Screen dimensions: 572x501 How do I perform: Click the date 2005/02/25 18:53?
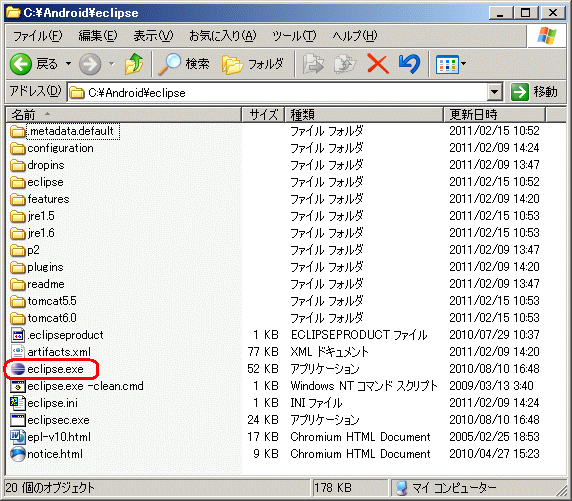coord(494,437)
